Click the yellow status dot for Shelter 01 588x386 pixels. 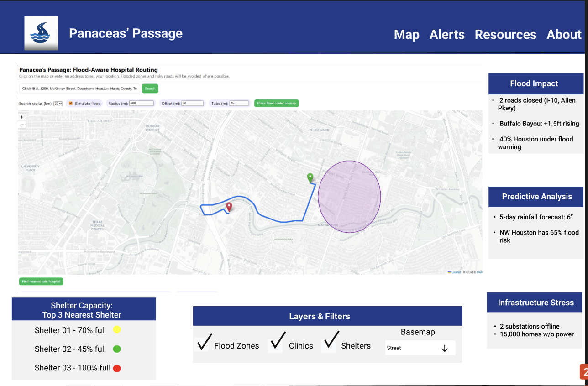coord(116,329)
